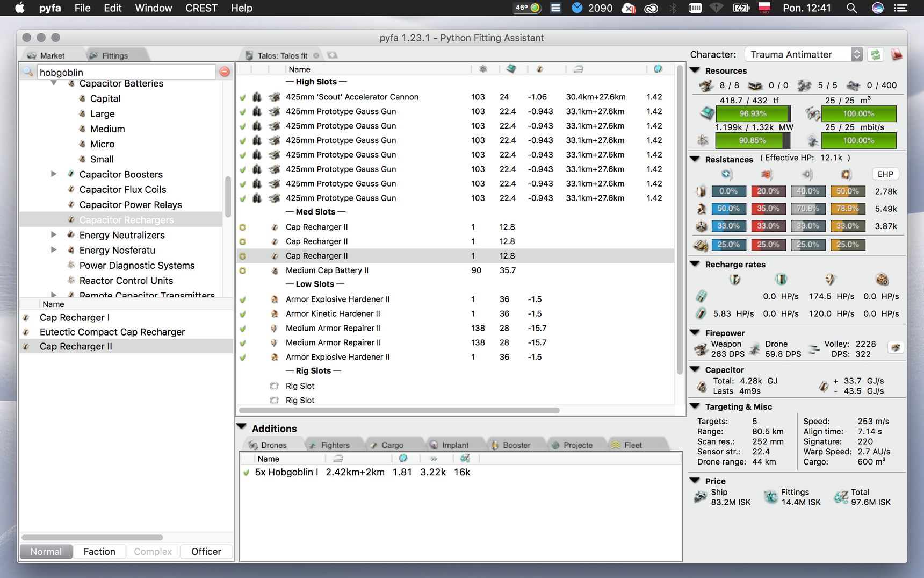The height and width of the screenshot is (578, 924).
Task: Clear the hobgoblin search field
Action: tap(225, 72)
